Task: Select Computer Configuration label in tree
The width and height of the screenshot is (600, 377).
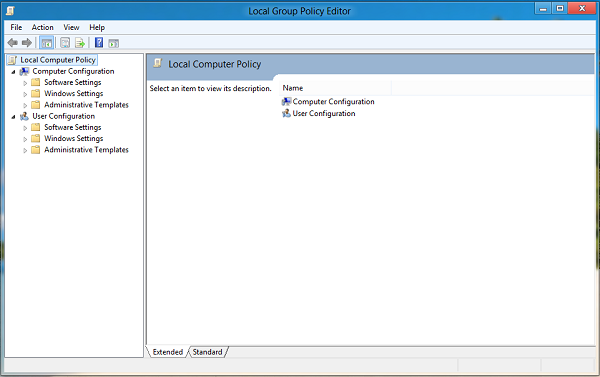Action: pyautogui.click(x=73, y=71)
